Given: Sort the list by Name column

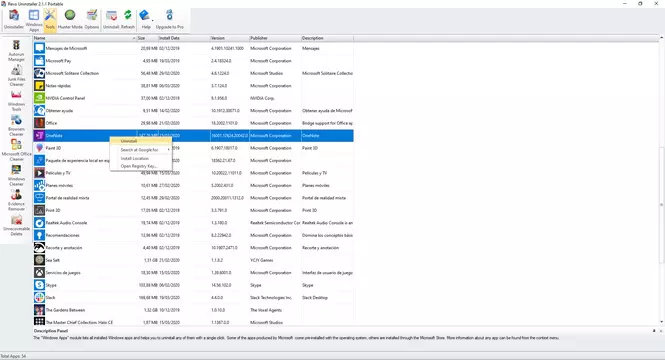Looking at the screenshot, I should (85, 38).
